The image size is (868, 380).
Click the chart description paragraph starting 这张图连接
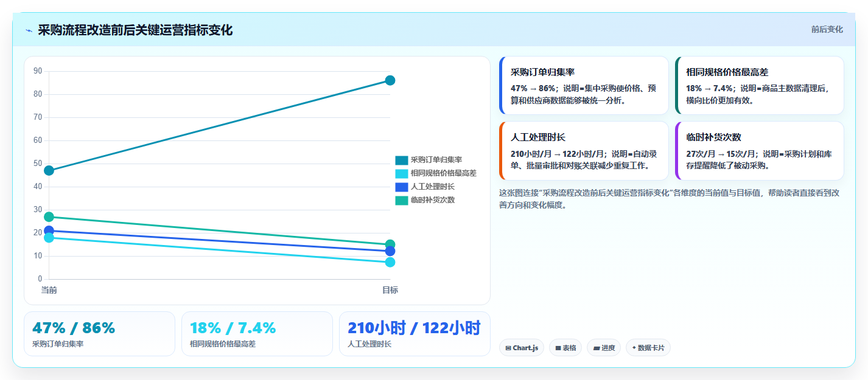[x=670, y=199]
